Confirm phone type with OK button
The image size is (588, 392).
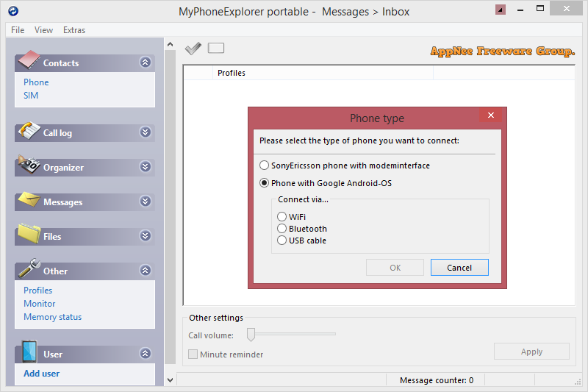tap(395, 268)
